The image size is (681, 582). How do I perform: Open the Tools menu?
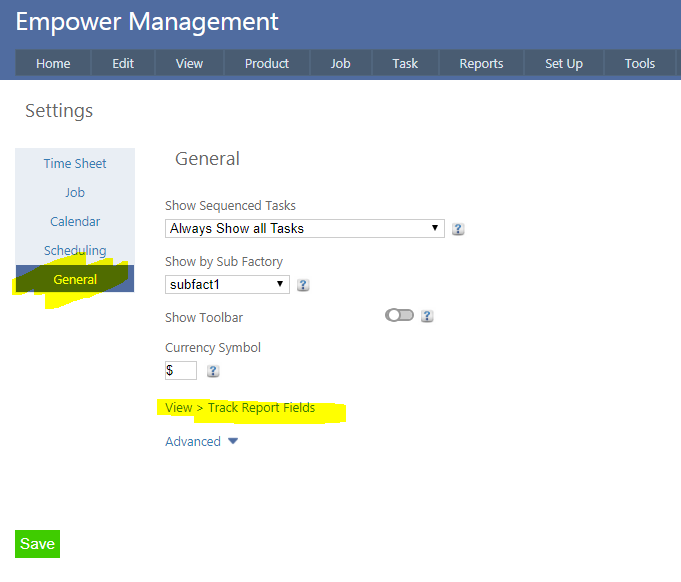pos(639,63)
